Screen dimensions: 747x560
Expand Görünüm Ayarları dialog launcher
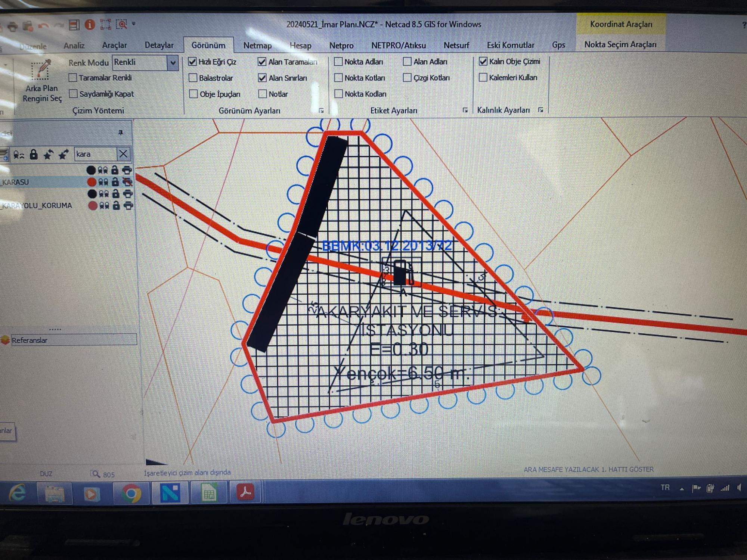(x=321, y=111)
